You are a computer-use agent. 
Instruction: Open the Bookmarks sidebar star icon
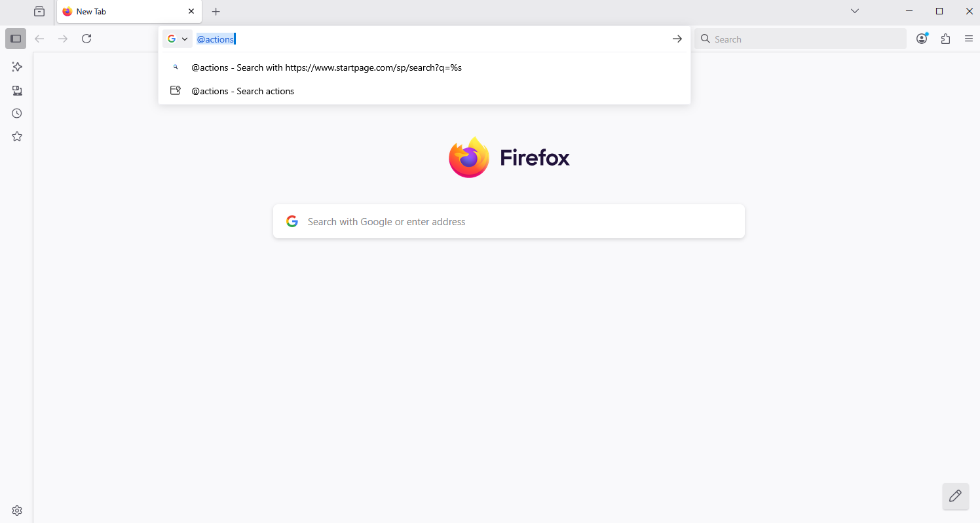click(x=17, y=136)
